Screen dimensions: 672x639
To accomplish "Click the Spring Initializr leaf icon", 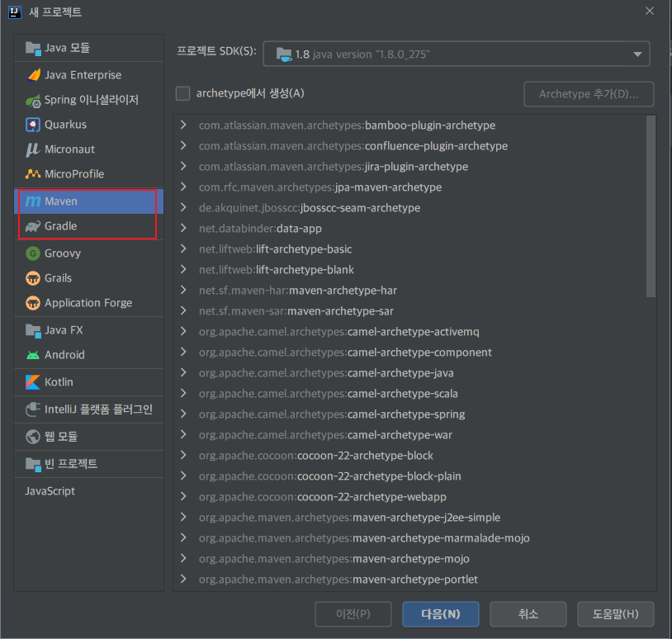I will click(33, 100).
